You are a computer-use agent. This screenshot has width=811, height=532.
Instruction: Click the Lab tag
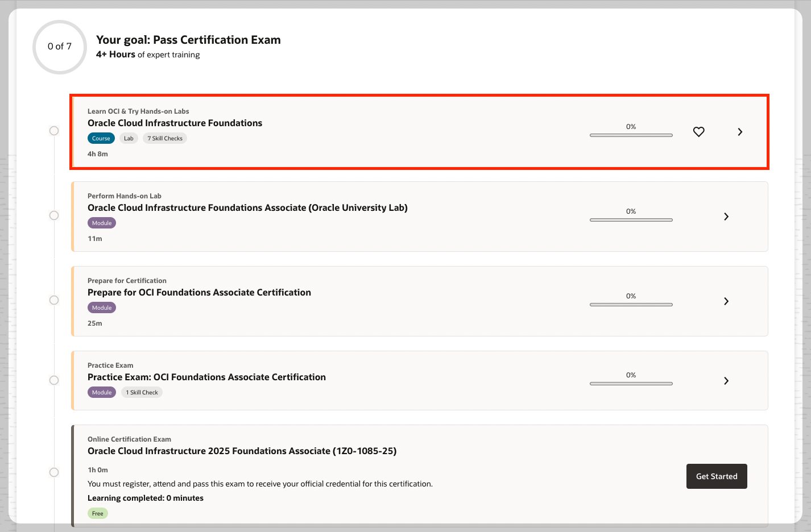[129, 138]
